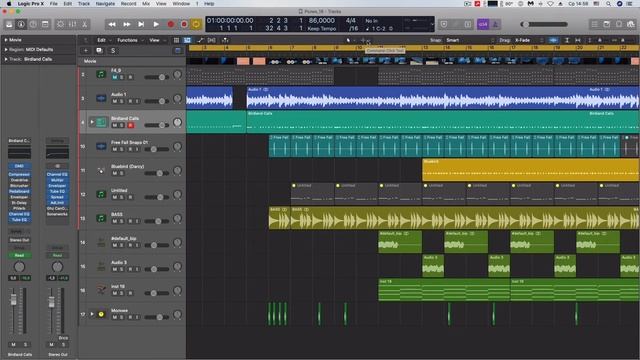The width and height of the screenshot is (640, 360).
Task: Click the Capture Recording button
Action: 184,24
